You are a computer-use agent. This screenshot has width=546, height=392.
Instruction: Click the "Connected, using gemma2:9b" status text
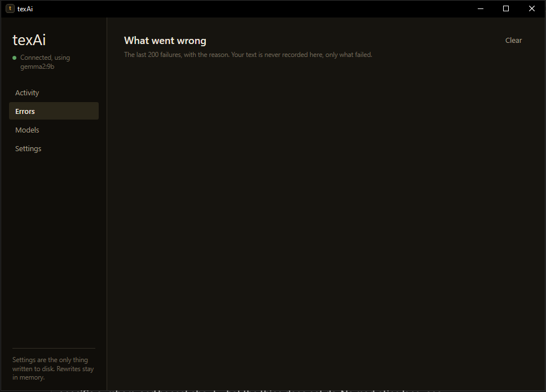45,62
